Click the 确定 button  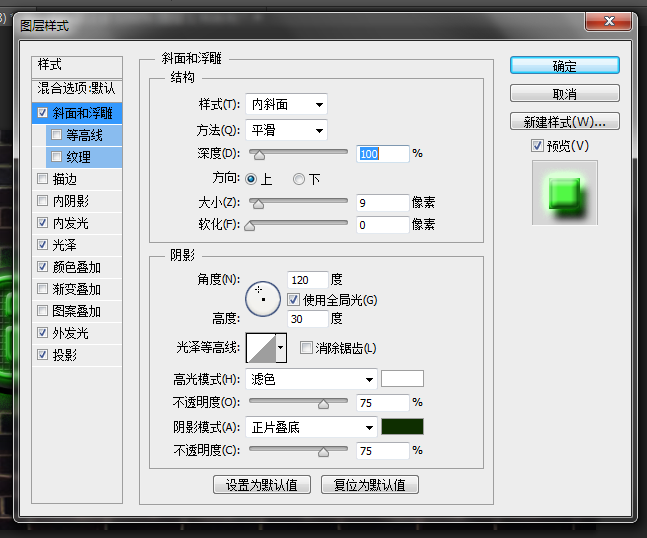(x=564, y=66)
